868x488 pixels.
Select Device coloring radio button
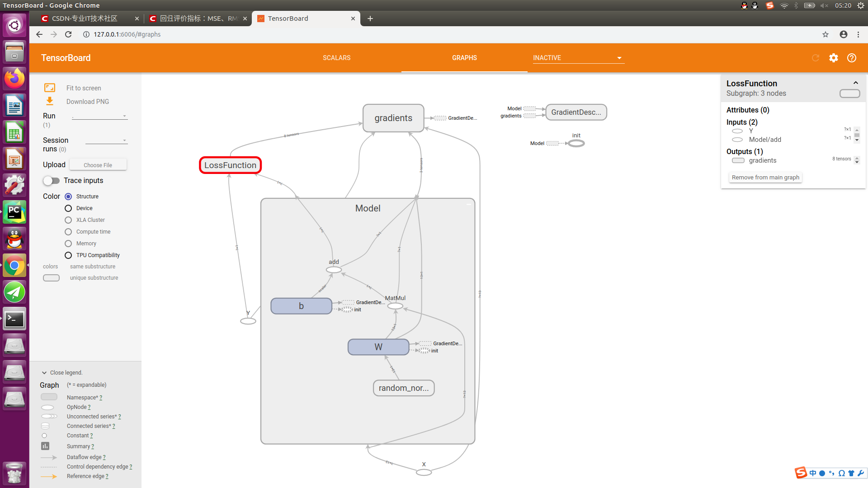point(68,208)
